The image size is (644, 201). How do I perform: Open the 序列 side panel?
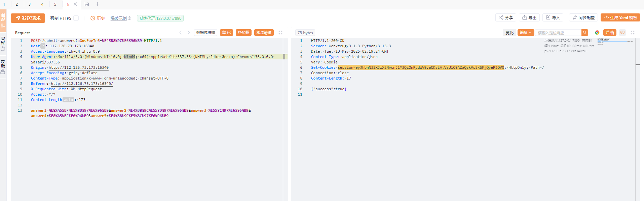pyautogui.click(x=3, y=67)
